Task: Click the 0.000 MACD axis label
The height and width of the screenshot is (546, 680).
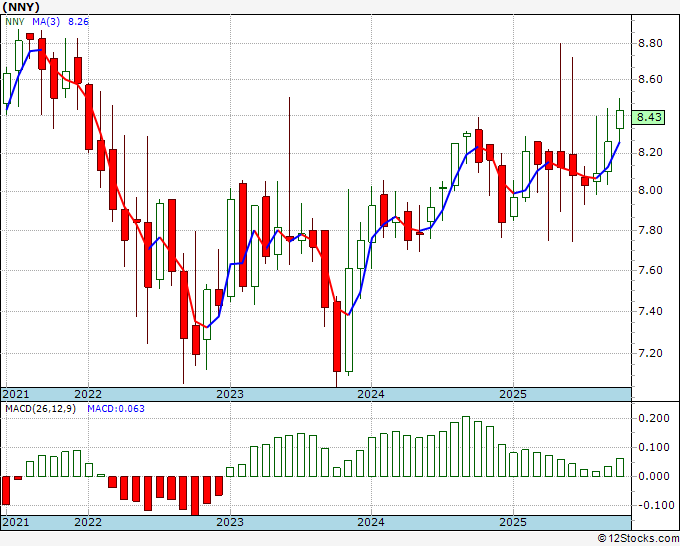Action: pos(654,476)
